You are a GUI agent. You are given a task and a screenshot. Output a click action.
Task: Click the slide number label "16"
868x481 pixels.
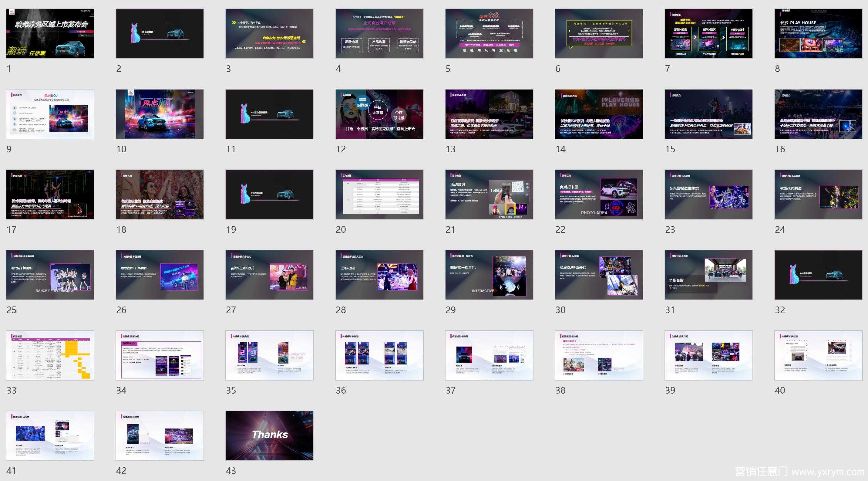pyautogui.click(x=780, y=149)
